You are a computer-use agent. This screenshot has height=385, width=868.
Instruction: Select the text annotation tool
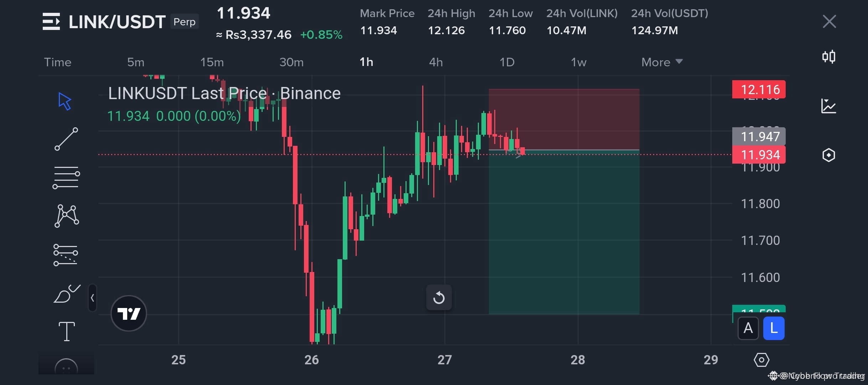tap(66, 331)
